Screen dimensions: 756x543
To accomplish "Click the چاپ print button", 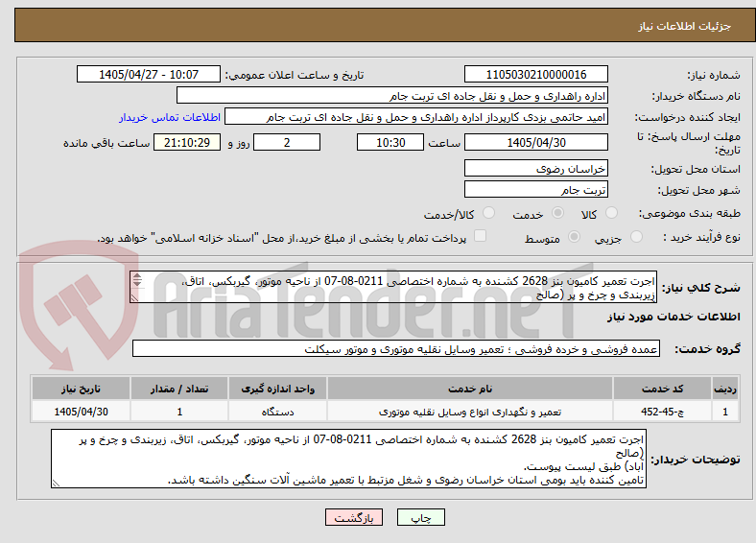I will coord(421,517).
